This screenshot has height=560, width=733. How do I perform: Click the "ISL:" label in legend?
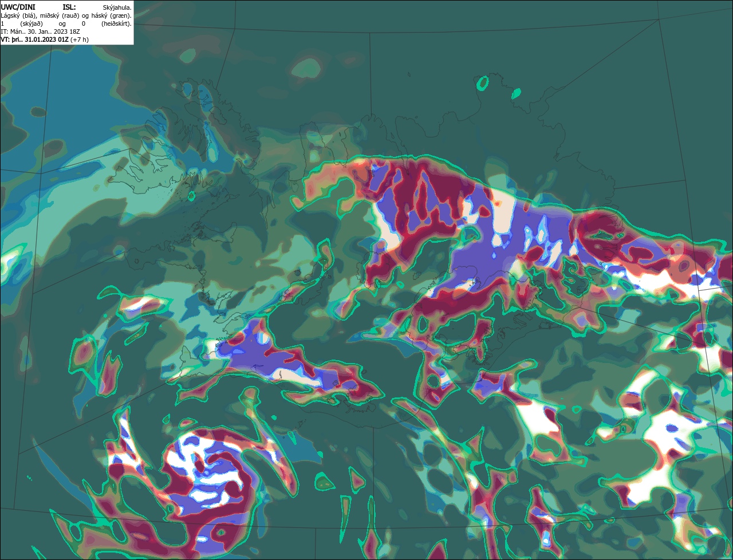69,7
